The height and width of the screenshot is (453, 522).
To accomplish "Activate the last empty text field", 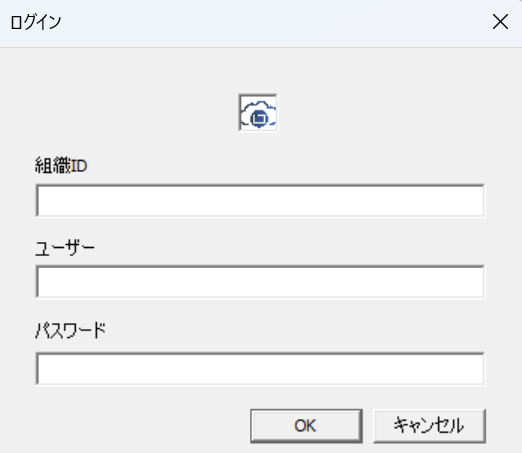I will coord(260,368).
